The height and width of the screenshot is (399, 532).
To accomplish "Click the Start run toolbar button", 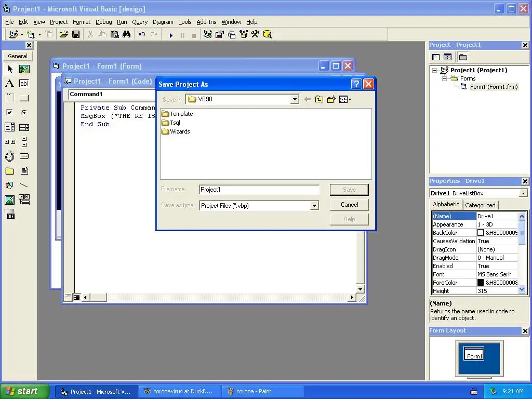I will (x=171, y=35).
